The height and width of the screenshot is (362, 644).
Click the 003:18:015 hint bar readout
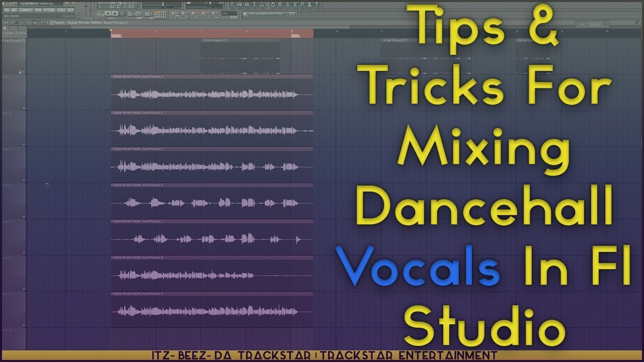(x=11, y=16)
